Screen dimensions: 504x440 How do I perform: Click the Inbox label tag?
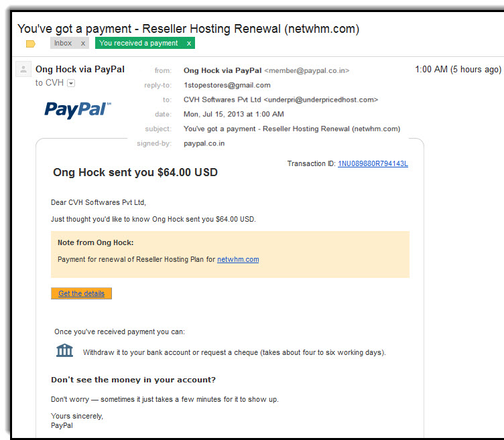tap(63, 43)
